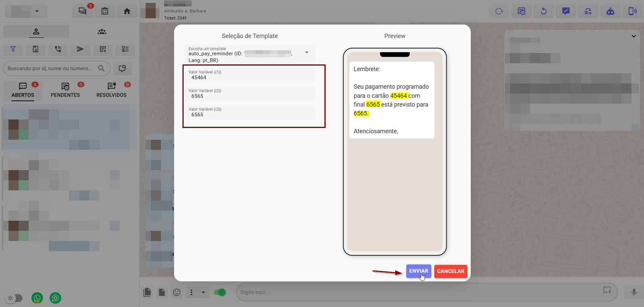Screen dimensions: 644x307
Task: Click the home icon
Action: point(127,11)
